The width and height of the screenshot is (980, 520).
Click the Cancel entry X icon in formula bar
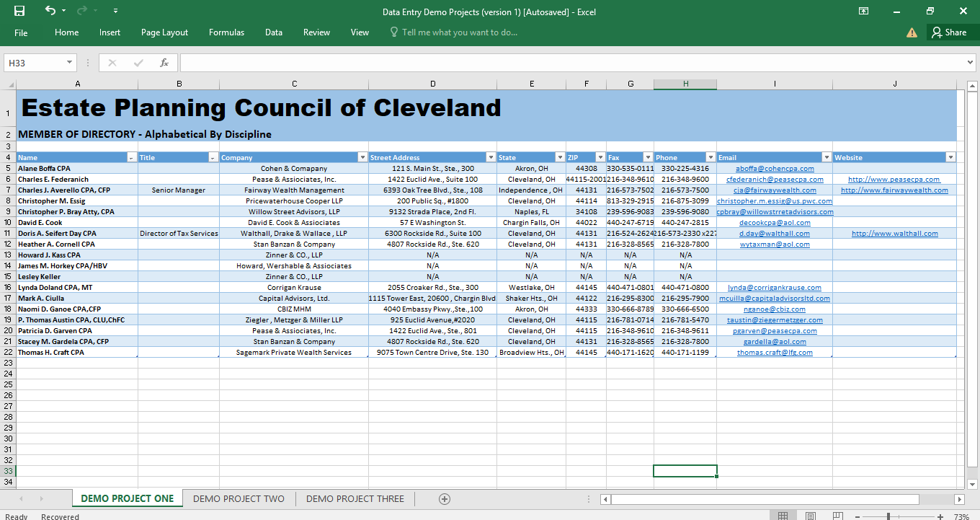pos(112,63)
